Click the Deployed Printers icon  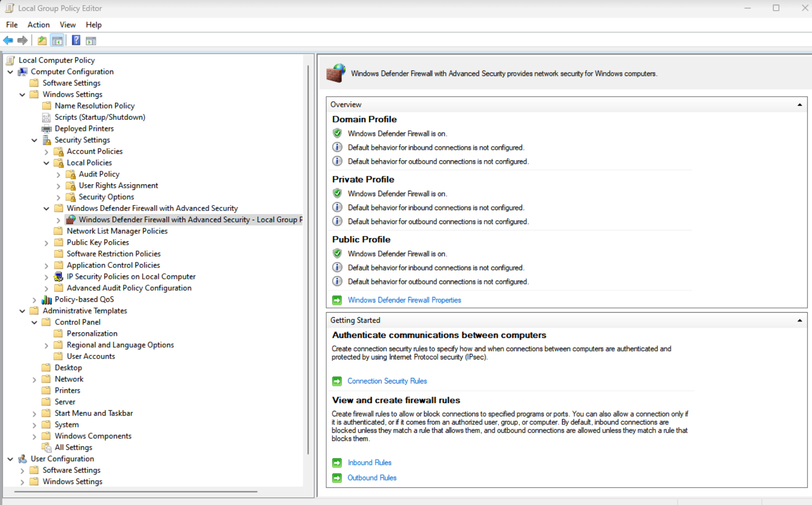[x=46, y=129]
